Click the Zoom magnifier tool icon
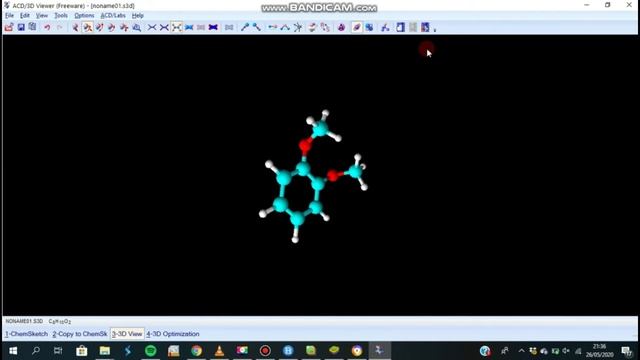 [x=137, y=27]
